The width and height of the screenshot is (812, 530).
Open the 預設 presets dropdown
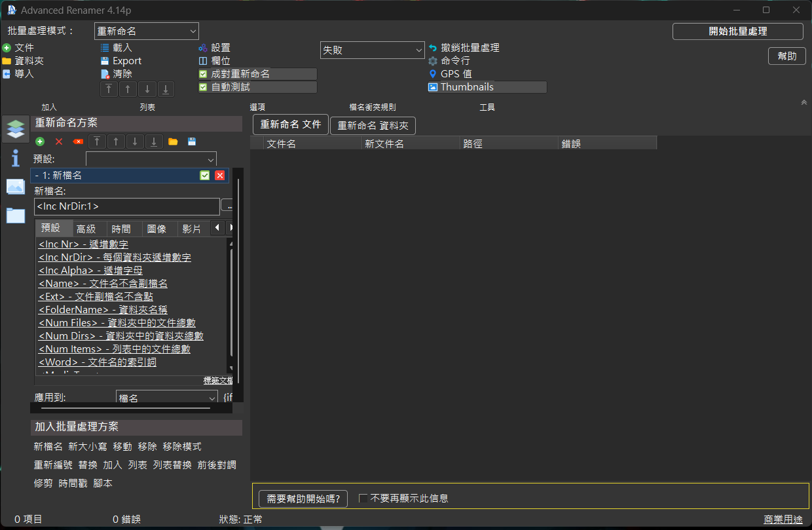pos(151,159)
